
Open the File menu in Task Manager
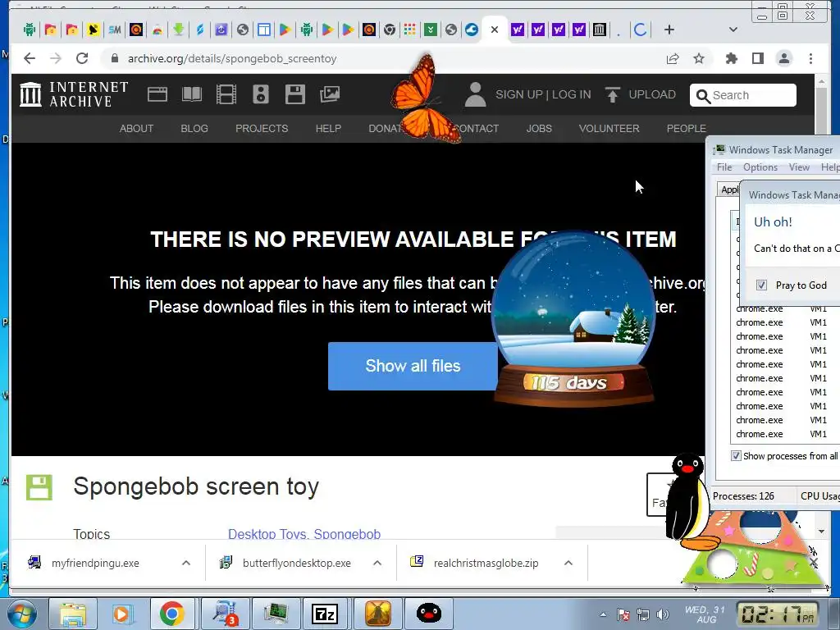click(724, 167)
